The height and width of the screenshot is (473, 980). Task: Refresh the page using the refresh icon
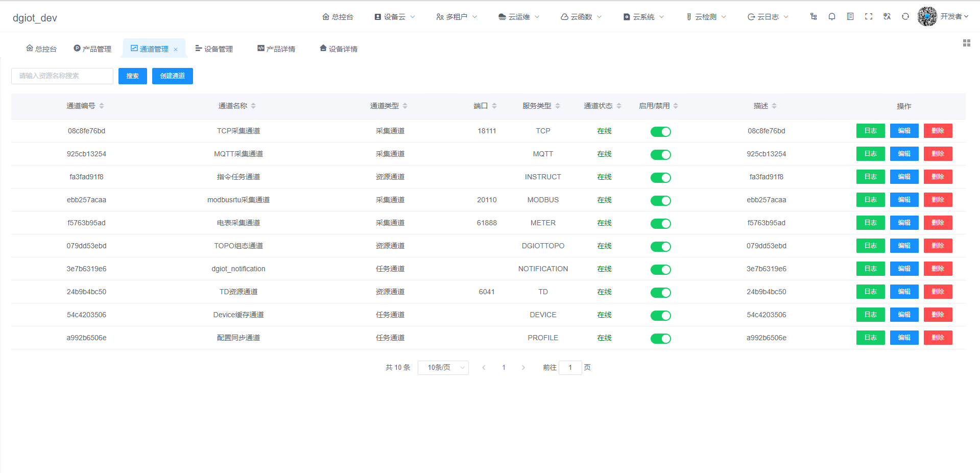(905, 16)
